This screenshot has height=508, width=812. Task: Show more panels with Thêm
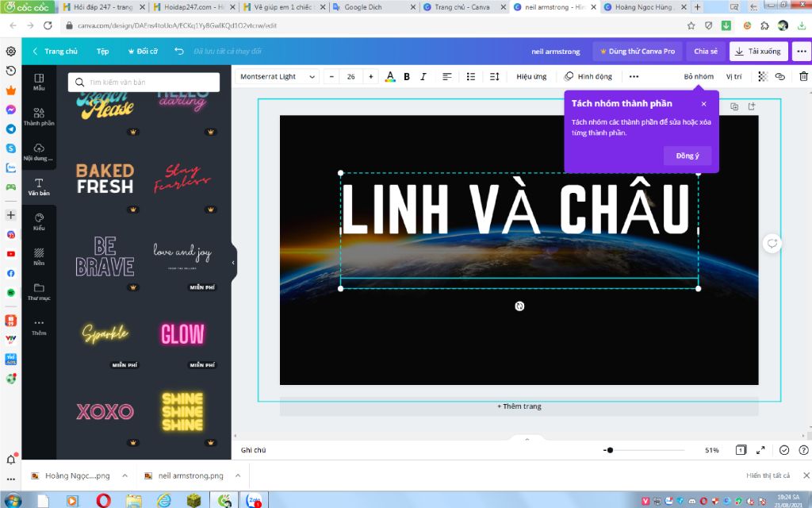39,326
